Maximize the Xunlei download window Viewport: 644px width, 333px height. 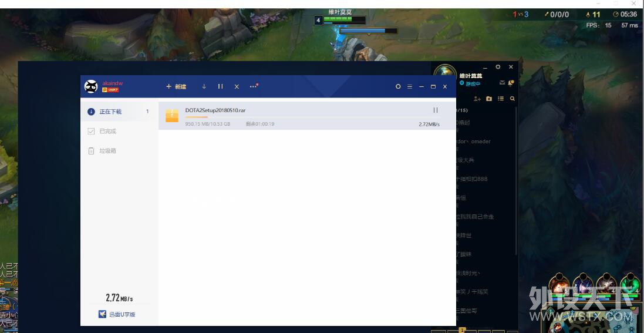[x=433, y=87]
